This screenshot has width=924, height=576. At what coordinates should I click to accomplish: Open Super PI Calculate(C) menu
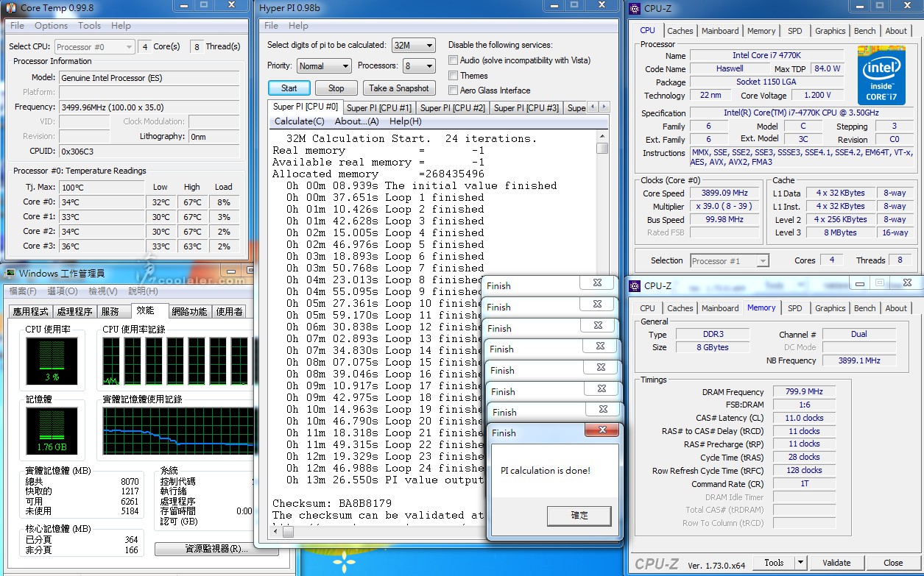pos(299,121)
